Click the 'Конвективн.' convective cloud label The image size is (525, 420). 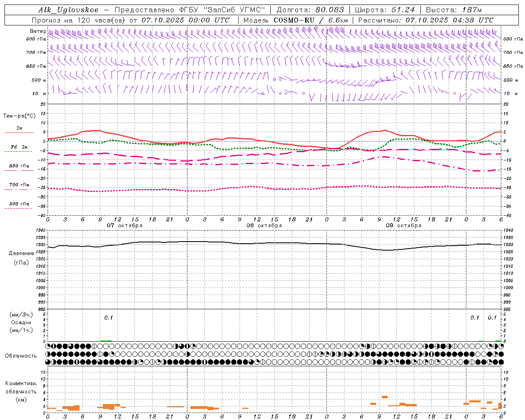21,383
